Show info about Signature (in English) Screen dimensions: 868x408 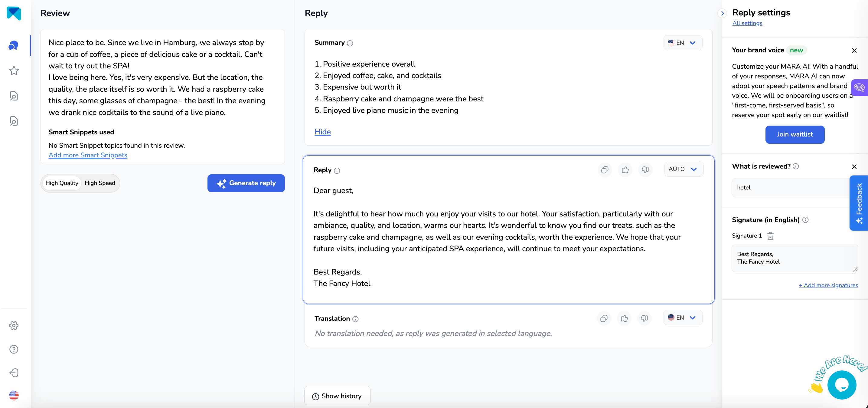[805, 220]
